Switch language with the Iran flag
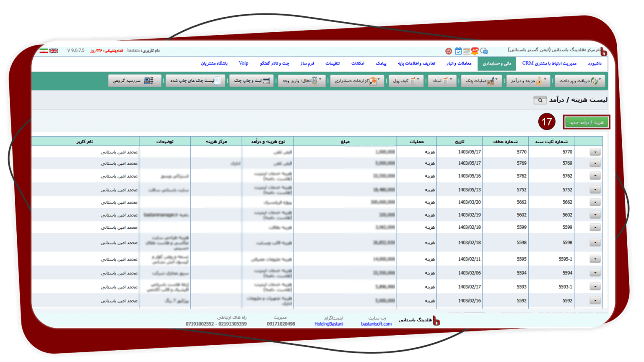Viewport: 644px width, 362px height. [x=44, y=51]
